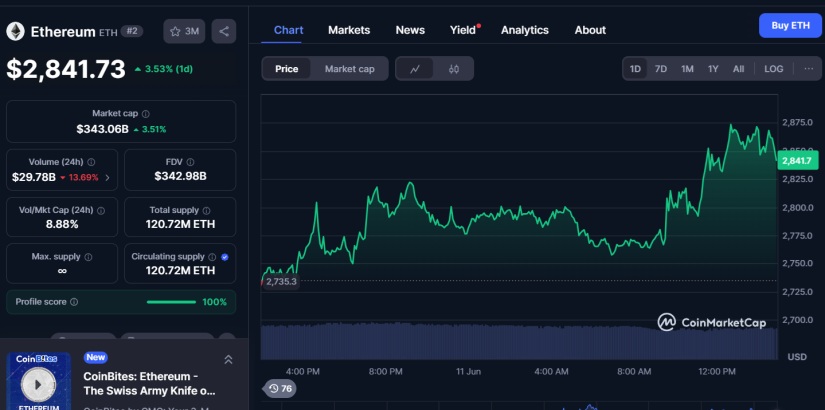Open the Analytics tab
This screenshot has width=825, height=410.
point(525,30)
